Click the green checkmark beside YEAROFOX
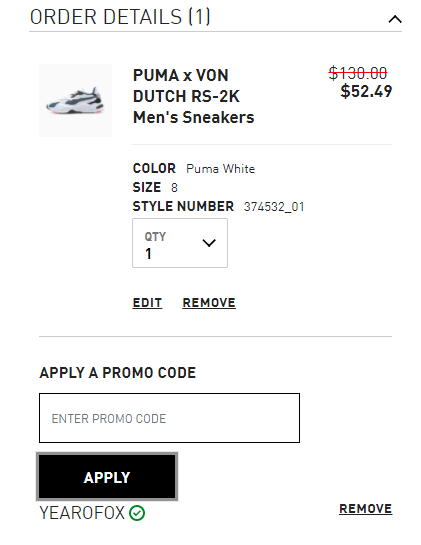 (x=137, y=513)
